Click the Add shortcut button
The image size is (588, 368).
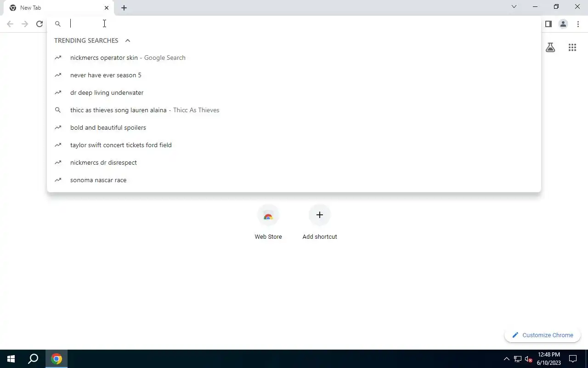click(x=320, y=223)
